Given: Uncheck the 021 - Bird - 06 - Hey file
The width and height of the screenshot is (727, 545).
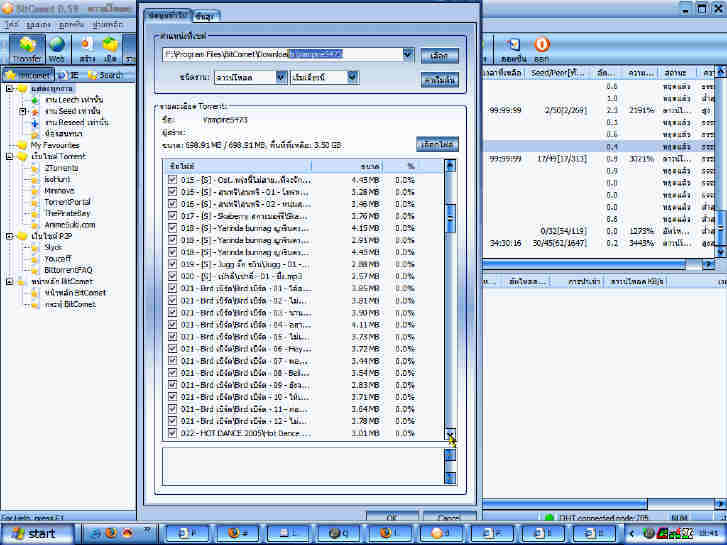Looking at the screenshot, I should [x=172, y=348].
